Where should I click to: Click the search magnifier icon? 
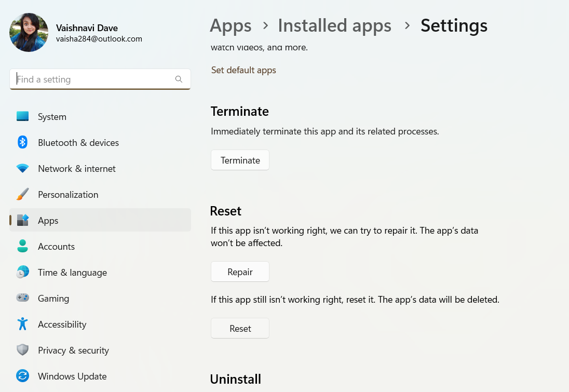[179, 79]
